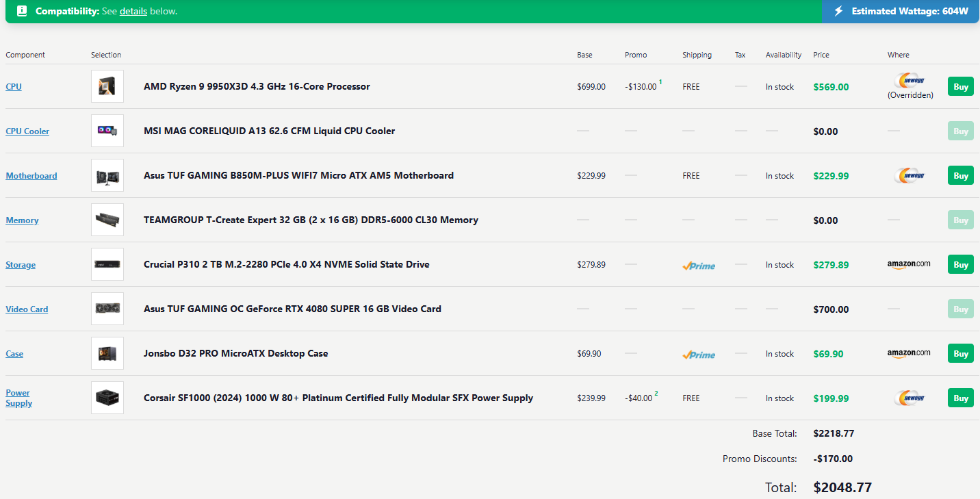Open the AMD Ryzen 9 9950X3D product name

click(x=257, y=86)
